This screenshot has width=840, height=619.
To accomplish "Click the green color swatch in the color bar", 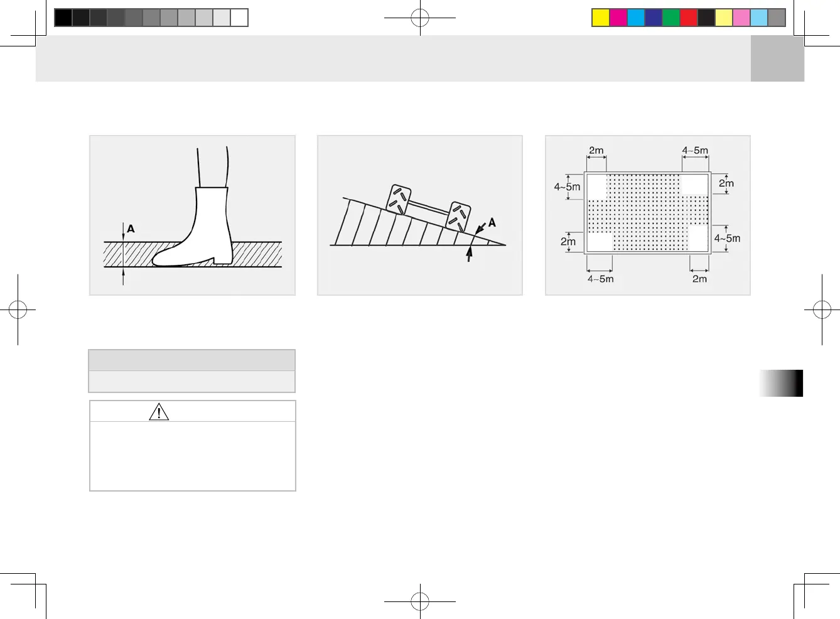I will (x=671, y=18).
